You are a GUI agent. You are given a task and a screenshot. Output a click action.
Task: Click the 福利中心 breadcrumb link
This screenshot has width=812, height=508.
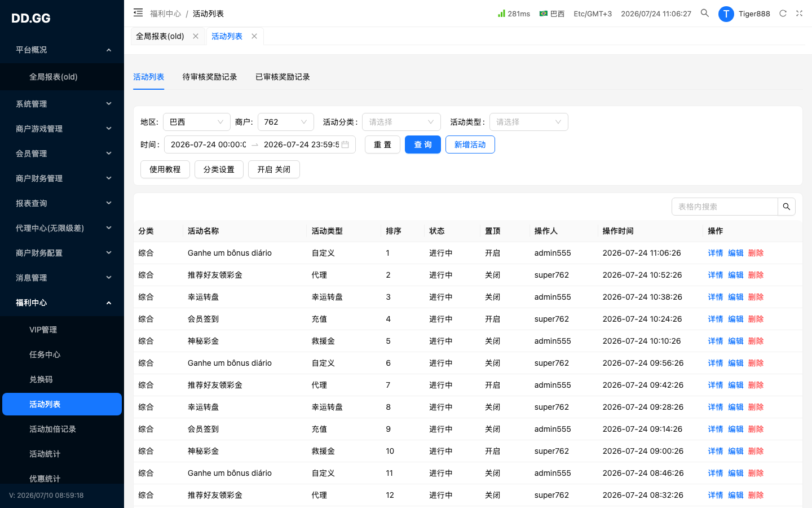(x=166, y=14)
